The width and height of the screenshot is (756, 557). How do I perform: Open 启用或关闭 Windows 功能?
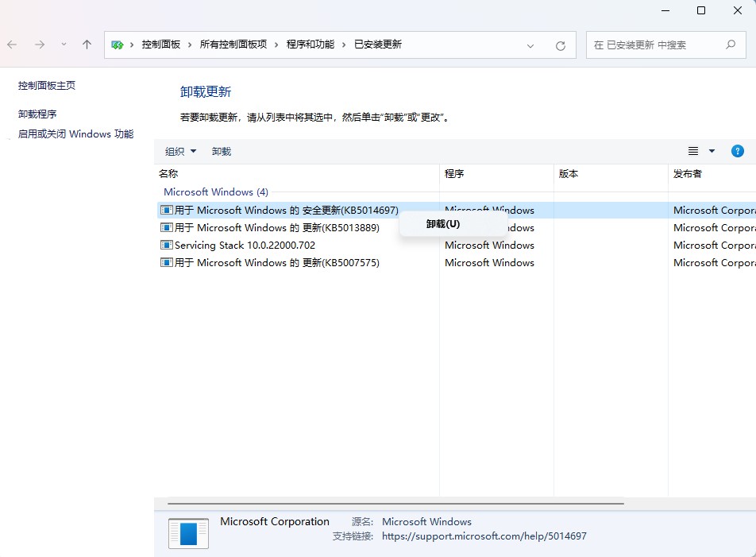(x=75, y=133)
